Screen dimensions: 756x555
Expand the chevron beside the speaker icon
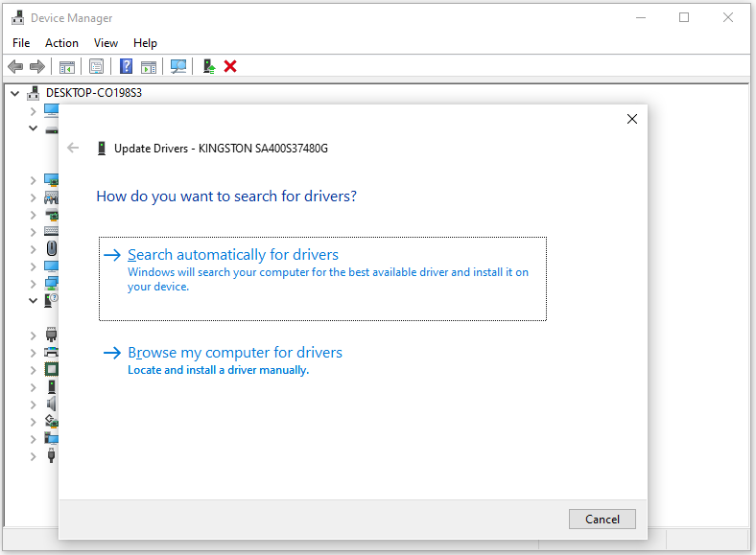33,405
